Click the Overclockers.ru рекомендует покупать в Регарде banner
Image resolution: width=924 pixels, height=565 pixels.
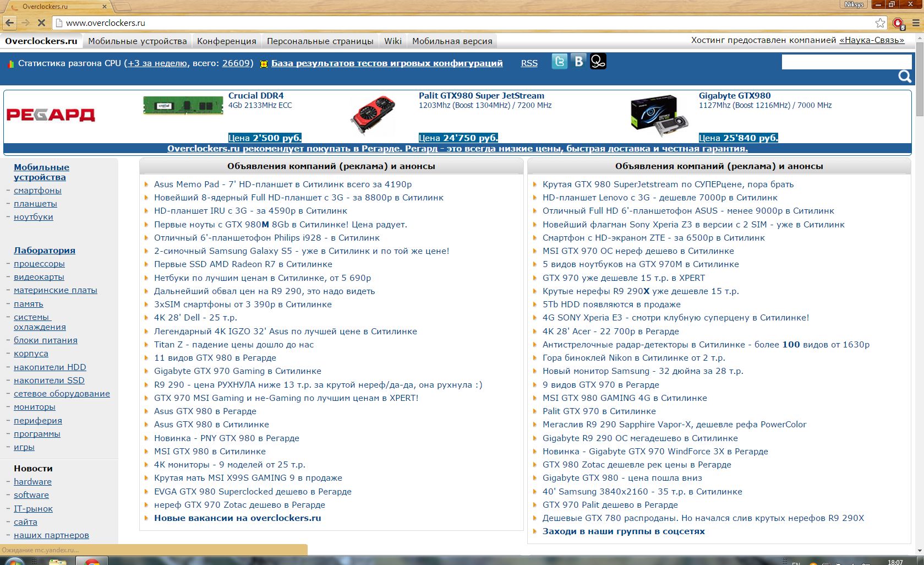(x=457, y=149)
